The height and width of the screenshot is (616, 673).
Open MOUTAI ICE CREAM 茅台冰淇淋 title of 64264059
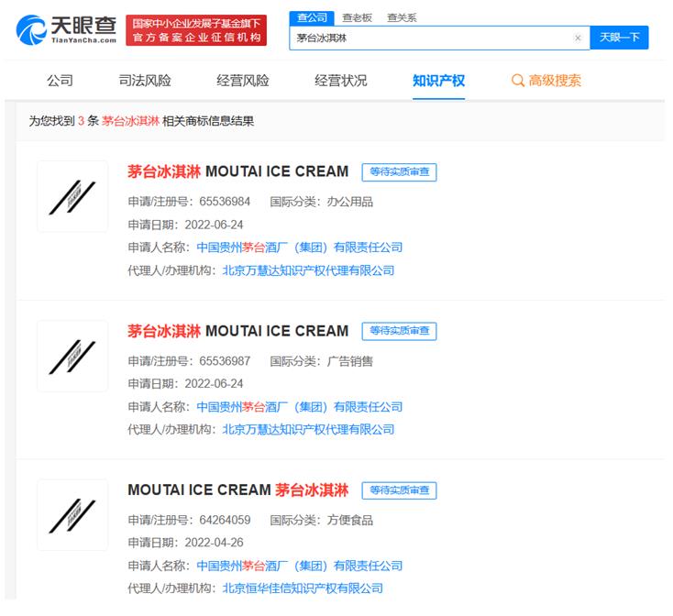coord(237,489)
